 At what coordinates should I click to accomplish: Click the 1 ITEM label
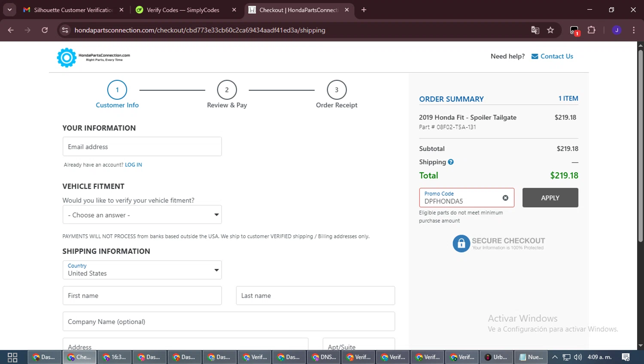(x=568, y=98)
